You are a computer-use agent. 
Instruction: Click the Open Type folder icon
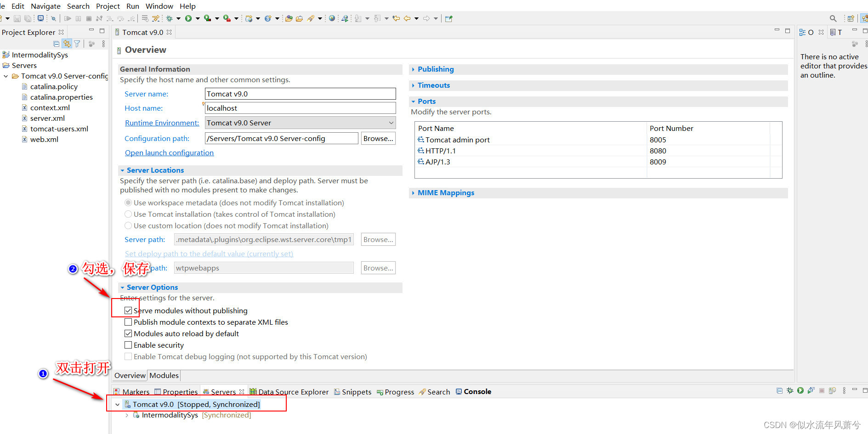tap(289, 18)
